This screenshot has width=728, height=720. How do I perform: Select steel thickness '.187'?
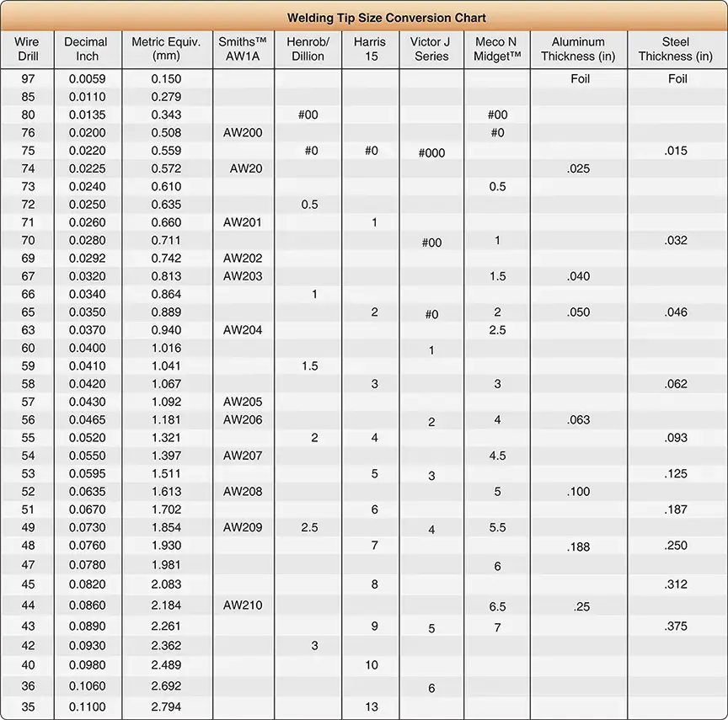pos(676,509)
